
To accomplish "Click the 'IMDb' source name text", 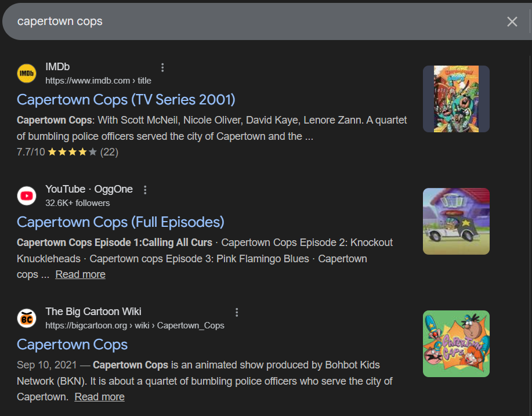I will (x=57, y=67).
